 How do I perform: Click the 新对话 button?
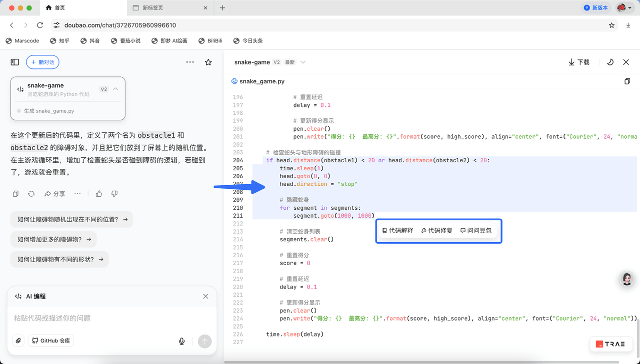[x=43, y=62]
